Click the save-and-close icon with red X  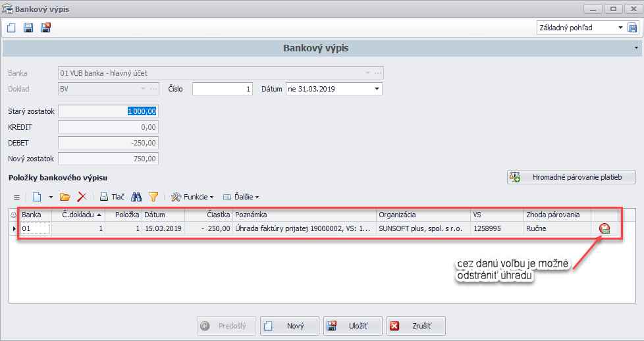coord(45,28)
